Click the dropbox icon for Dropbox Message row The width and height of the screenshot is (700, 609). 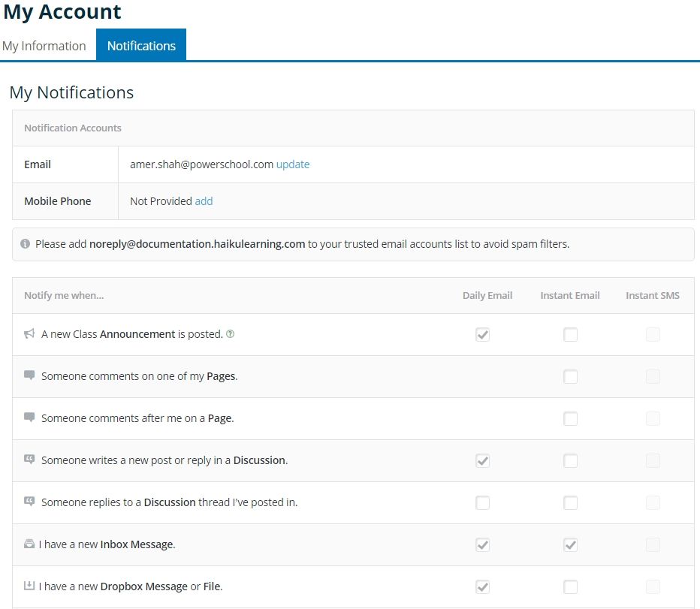click(29, 586)
